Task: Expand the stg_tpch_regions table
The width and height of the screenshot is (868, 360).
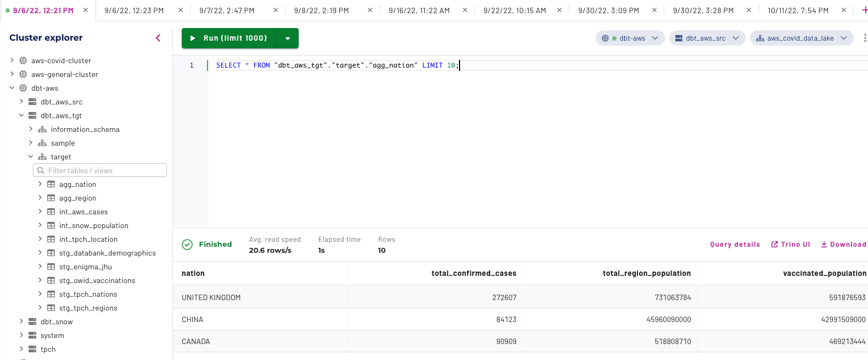Action: coord(40,307)
